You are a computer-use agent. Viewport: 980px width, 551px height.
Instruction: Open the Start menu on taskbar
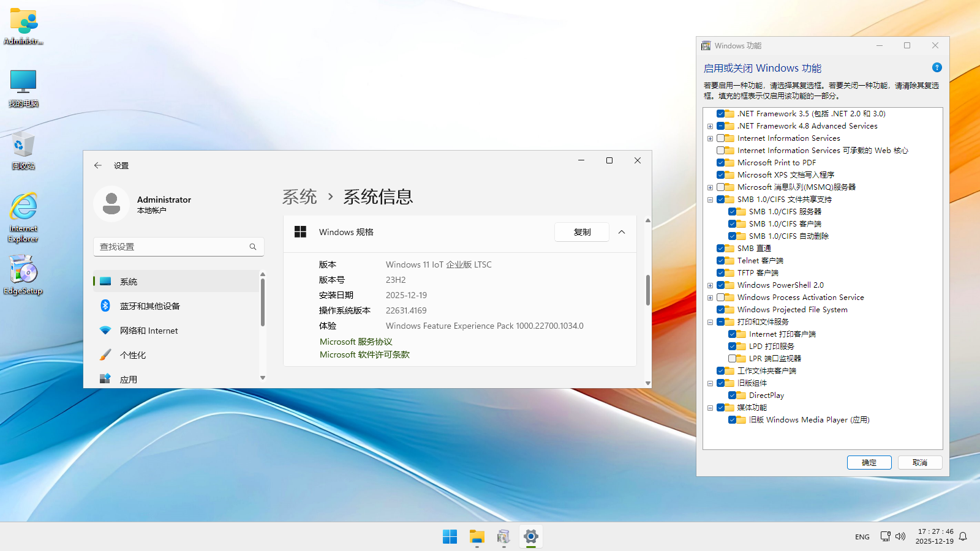pos(450,537)
